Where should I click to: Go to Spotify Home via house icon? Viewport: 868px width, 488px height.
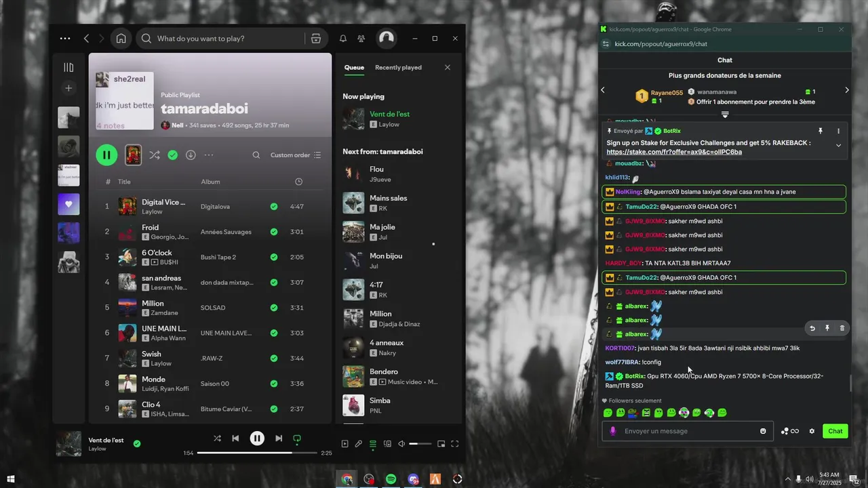pyautogui.click(x=121, y=39)
